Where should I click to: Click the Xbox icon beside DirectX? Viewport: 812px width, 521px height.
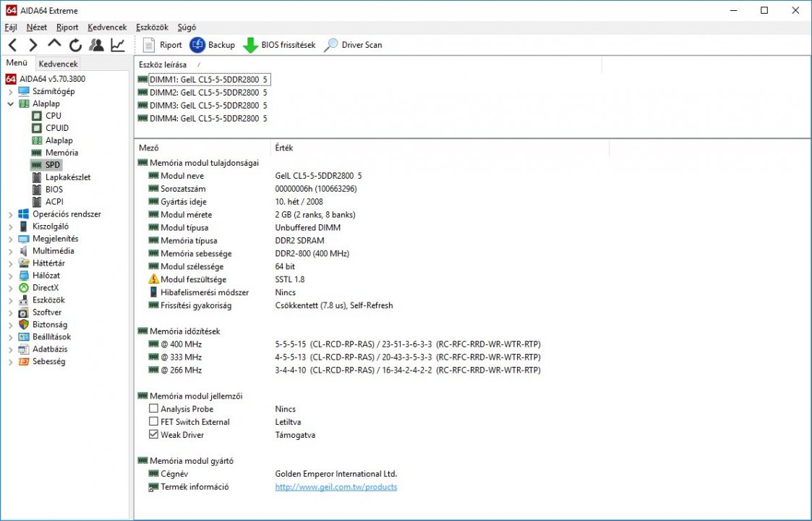[24, 288]
